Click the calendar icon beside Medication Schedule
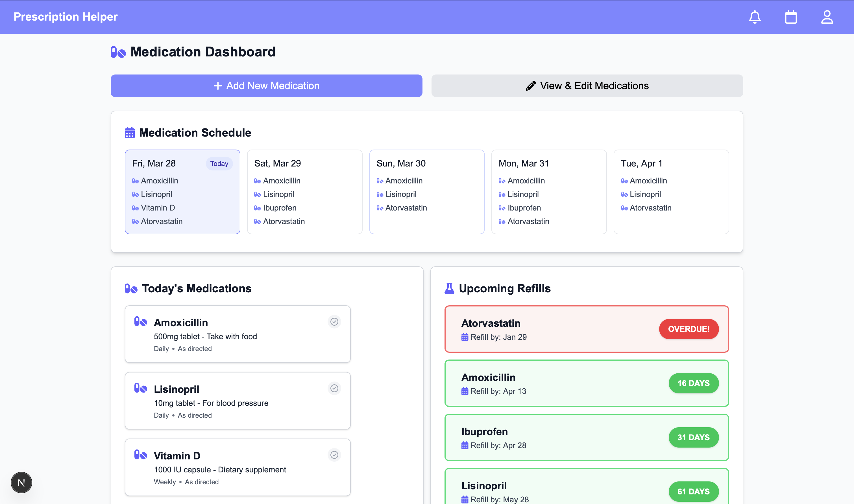The height and width of the screenshot is (504, 854). (x=129, y=133)
